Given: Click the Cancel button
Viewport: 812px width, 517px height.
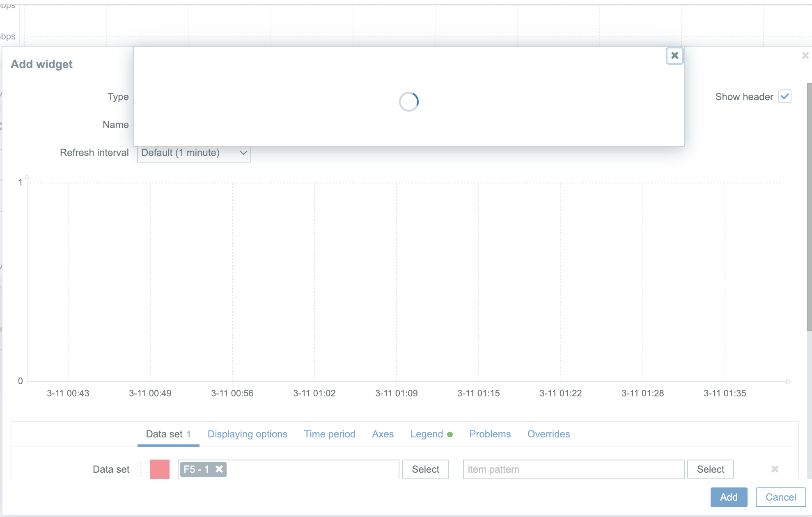Looking at the screenshot, I should click(x=780, y=497).
